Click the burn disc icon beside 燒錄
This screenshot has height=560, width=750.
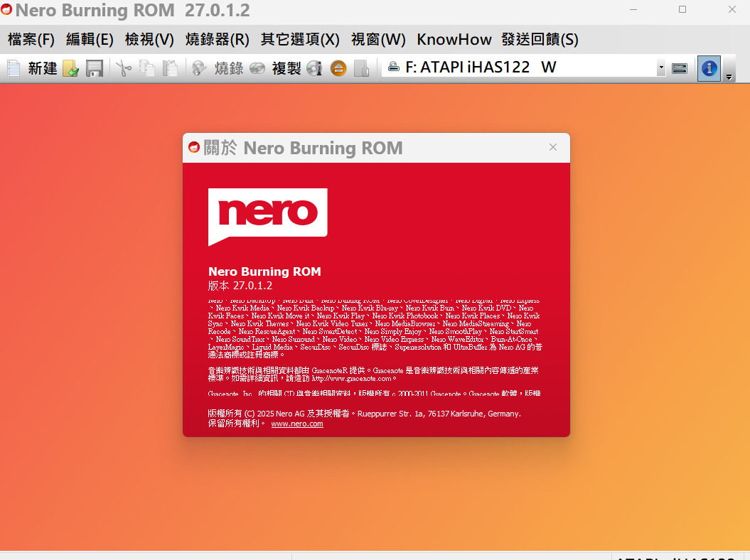(199, 68)
